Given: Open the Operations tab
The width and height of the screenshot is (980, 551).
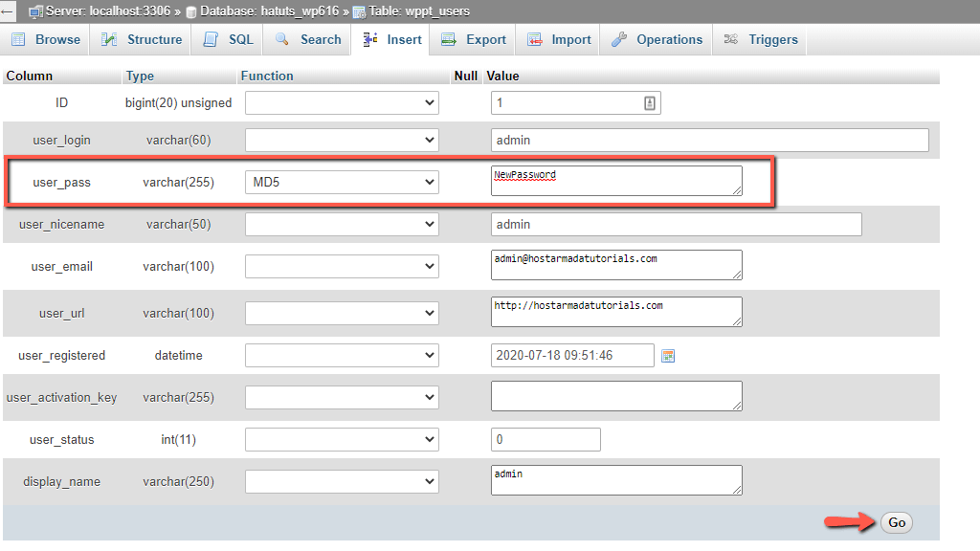Looking at the screenshot, I should 657,39.
